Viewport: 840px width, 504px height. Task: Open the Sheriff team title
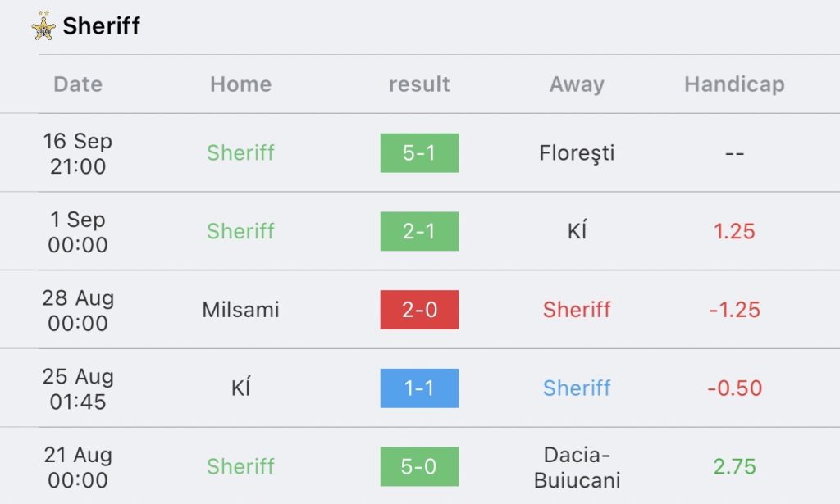click(x=101, y=25)
